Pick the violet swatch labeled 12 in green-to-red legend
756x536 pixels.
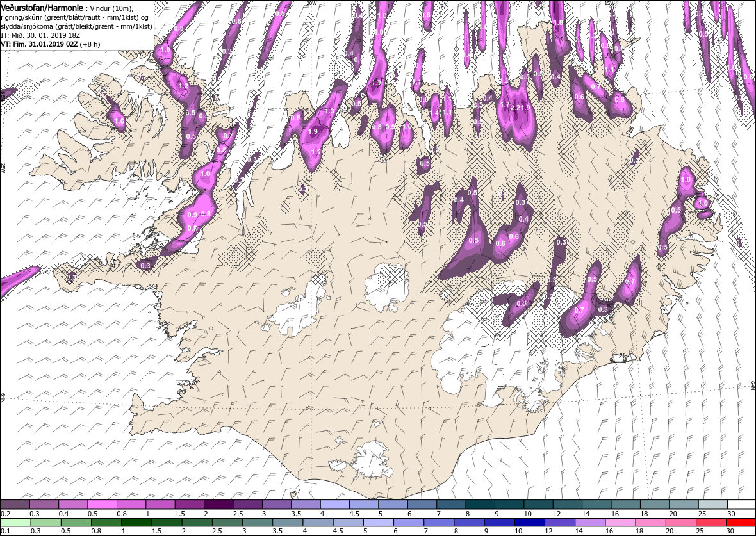point(560,523)
